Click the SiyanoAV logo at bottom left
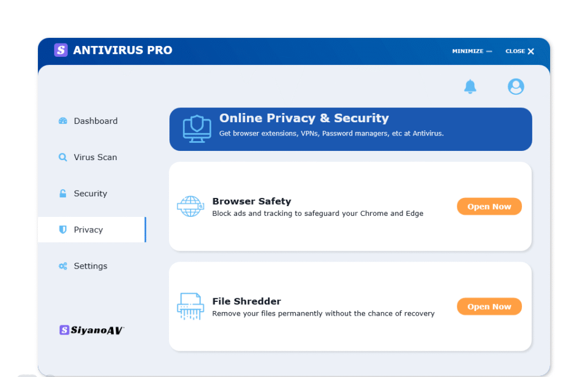 click(x=91, y=330)
